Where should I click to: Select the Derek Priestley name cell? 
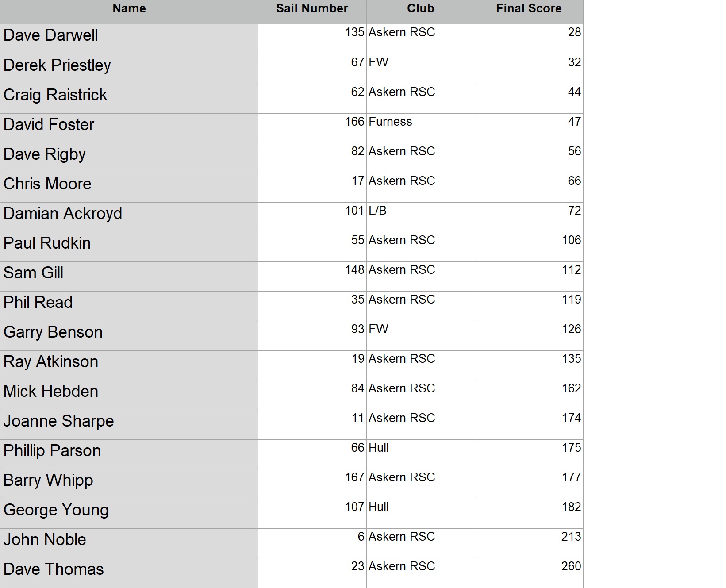click(129, 69)
